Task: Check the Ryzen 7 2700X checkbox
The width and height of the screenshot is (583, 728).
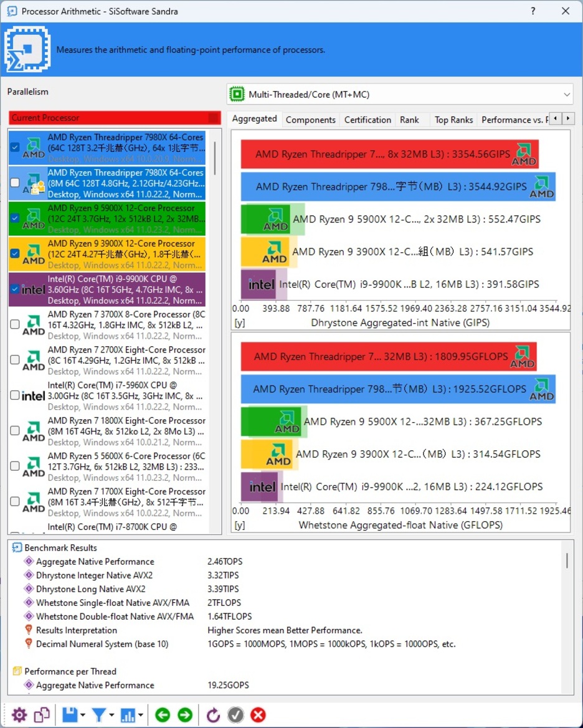Action: click(15, 360)
